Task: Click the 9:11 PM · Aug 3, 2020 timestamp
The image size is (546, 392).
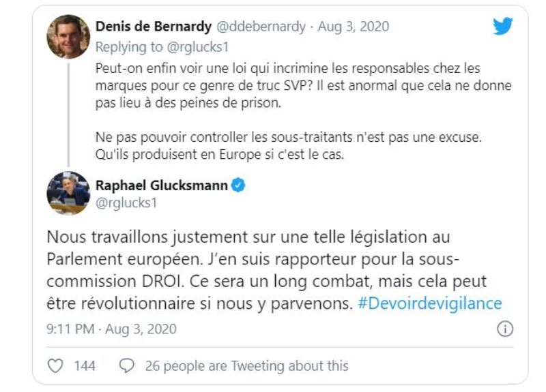Action: coord(111,329)
